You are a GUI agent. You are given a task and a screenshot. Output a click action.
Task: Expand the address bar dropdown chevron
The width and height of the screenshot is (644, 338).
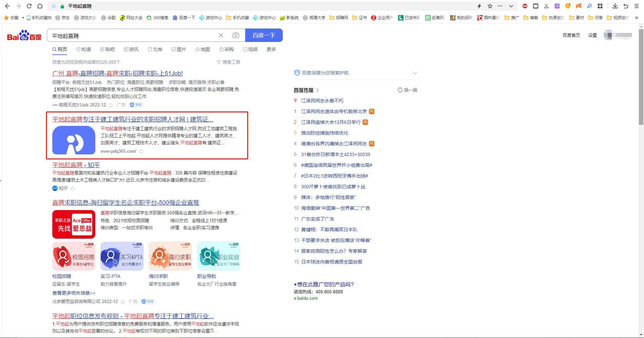pyautogui.click(x=511, y=6)
